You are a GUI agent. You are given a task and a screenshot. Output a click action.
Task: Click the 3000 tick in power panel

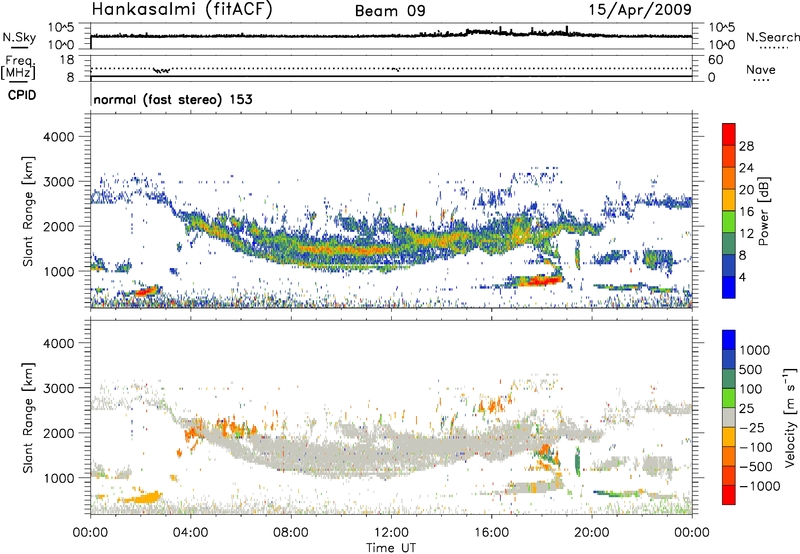[x=58, y=182]
